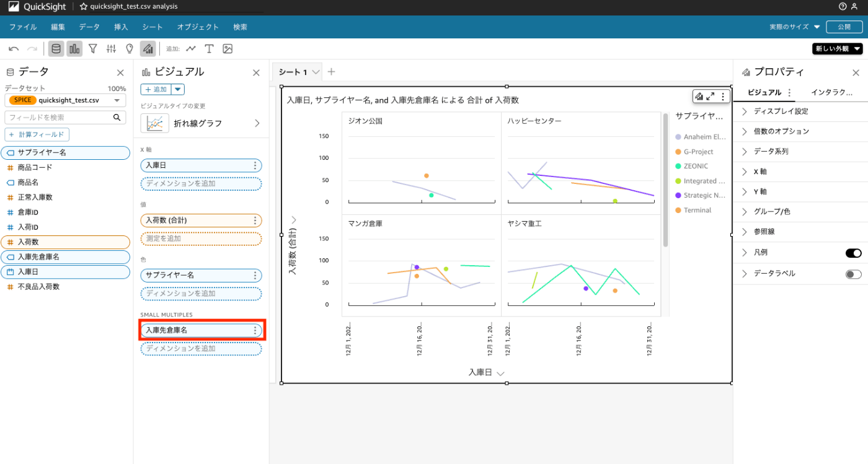
Task: Click the parameters sliders icon
Action: (x=112, y=49)
